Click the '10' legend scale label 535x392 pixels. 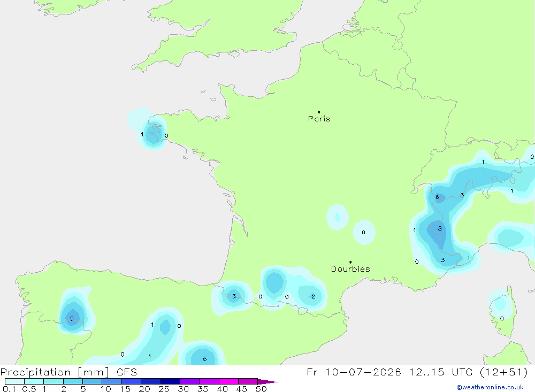point(106,389)
